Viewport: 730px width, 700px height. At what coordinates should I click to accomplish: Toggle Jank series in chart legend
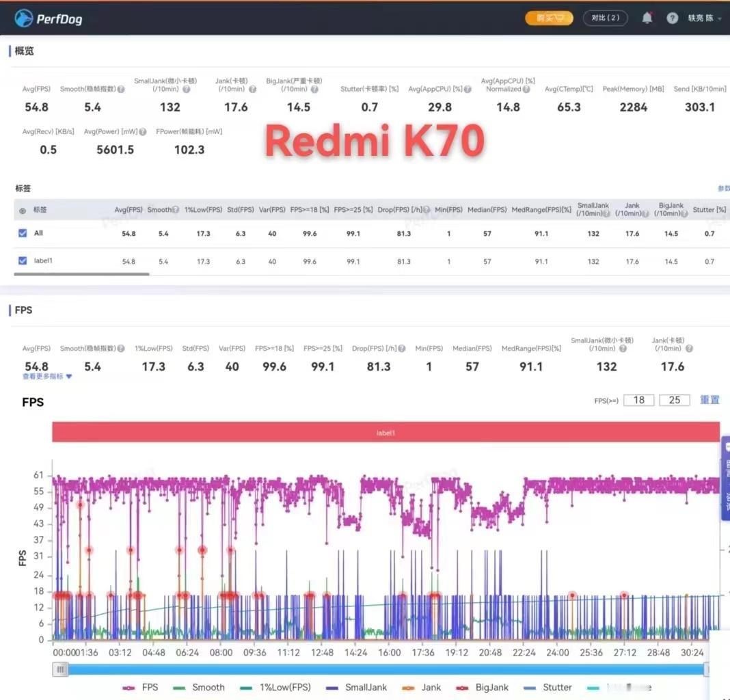(x=421, y=688)
